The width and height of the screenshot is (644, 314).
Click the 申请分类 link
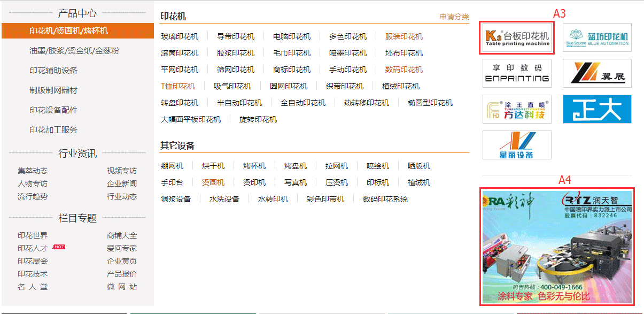454,17
